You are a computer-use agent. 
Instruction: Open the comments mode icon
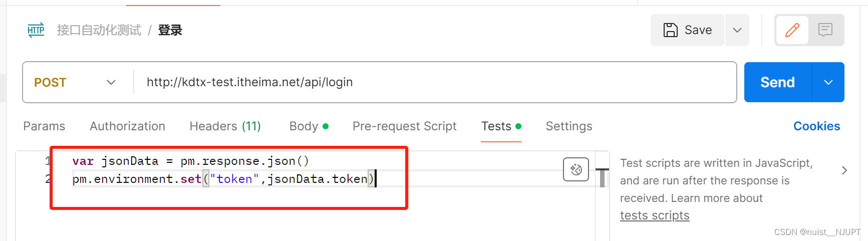coord(825,30)
